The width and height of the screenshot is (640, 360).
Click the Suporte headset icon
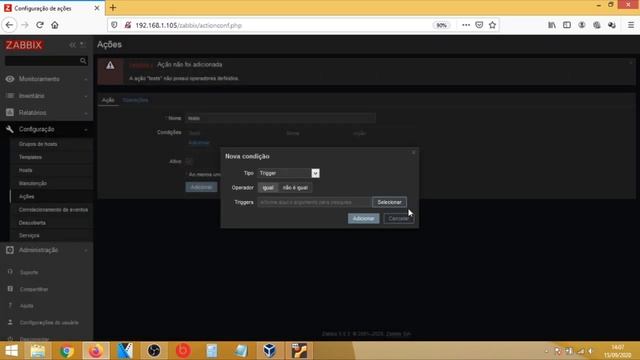click(x=10, y=272)
